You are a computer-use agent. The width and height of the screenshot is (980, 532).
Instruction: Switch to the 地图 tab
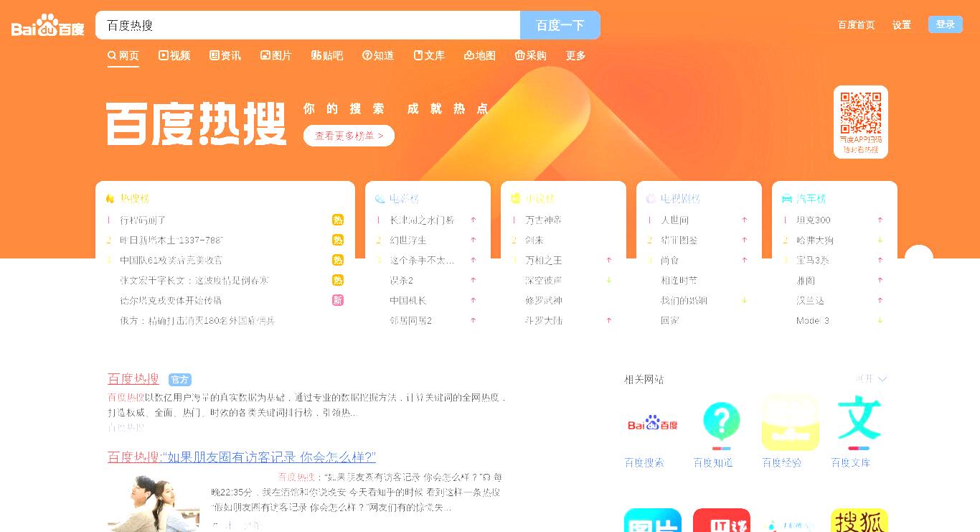[x=480, y=55]
